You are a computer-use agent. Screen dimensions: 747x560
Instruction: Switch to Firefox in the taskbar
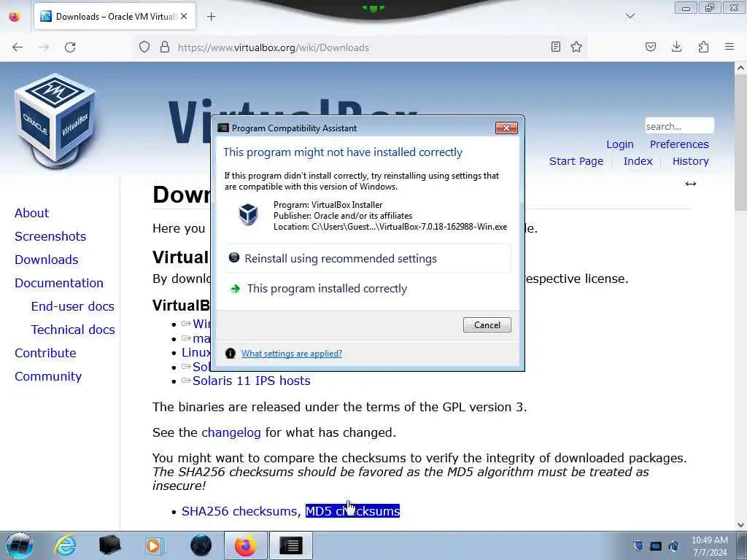pyautogui.click(x=245, y=545)
